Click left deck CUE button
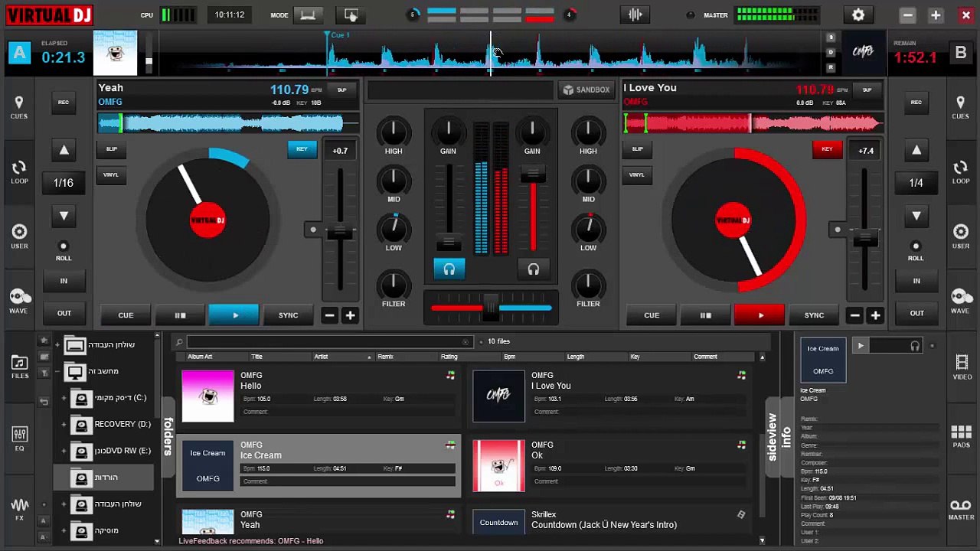980x551 pixels. tap(126, 315)
